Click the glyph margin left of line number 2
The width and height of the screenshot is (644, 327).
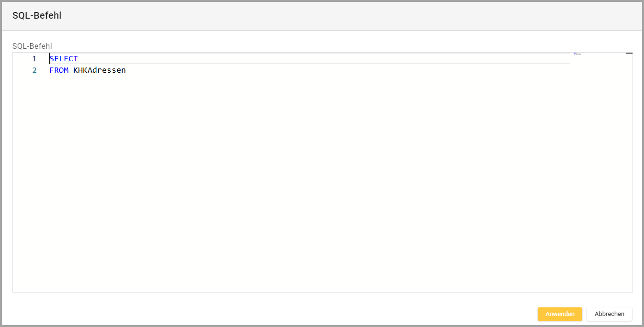18,70
